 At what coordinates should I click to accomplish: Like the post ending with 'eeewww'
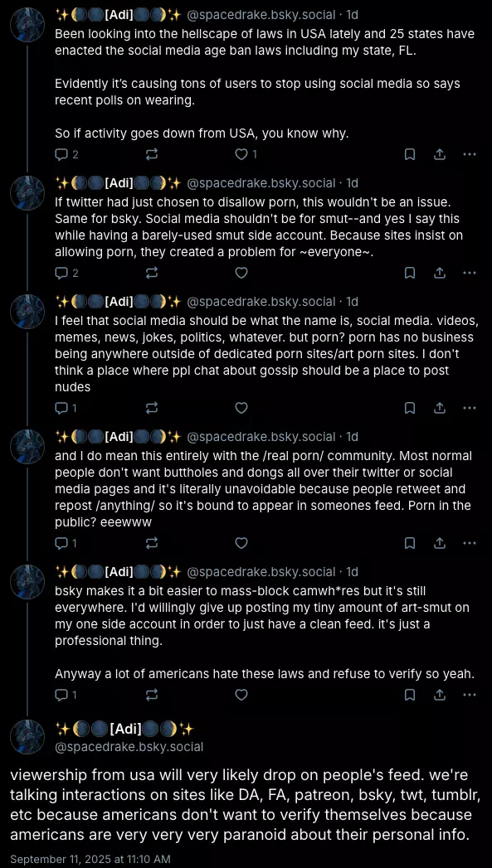click(x=241, y=543)
